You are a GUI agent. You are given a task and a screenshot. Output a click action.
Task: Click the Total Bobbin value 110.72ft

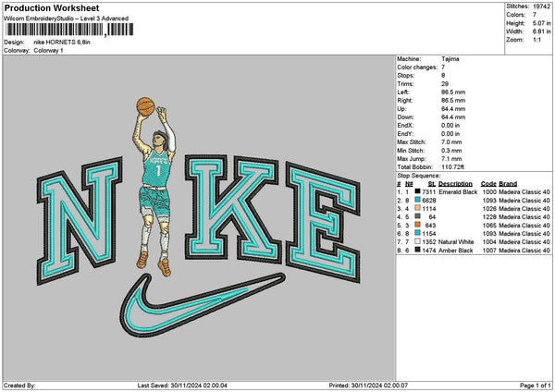[x=452, y=167]
